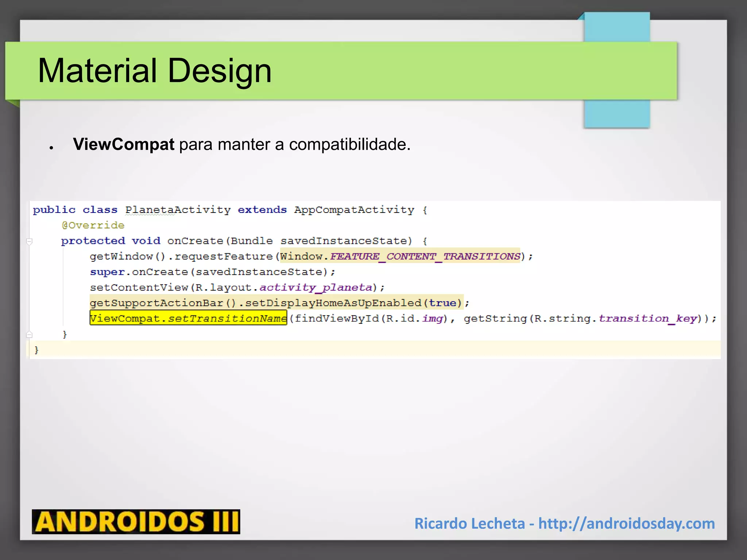Click 'super.onCreate(savedInstanceState);' line
Image resolution: width=747 pixels, height=560 pixels.
pyautogui.click(x=212, y=272)
